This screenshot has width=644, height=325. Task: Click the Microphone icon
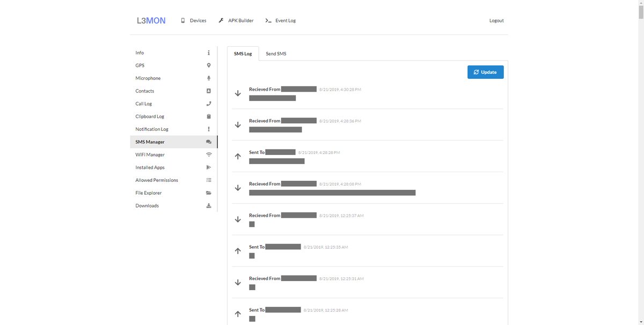point(209,78)
